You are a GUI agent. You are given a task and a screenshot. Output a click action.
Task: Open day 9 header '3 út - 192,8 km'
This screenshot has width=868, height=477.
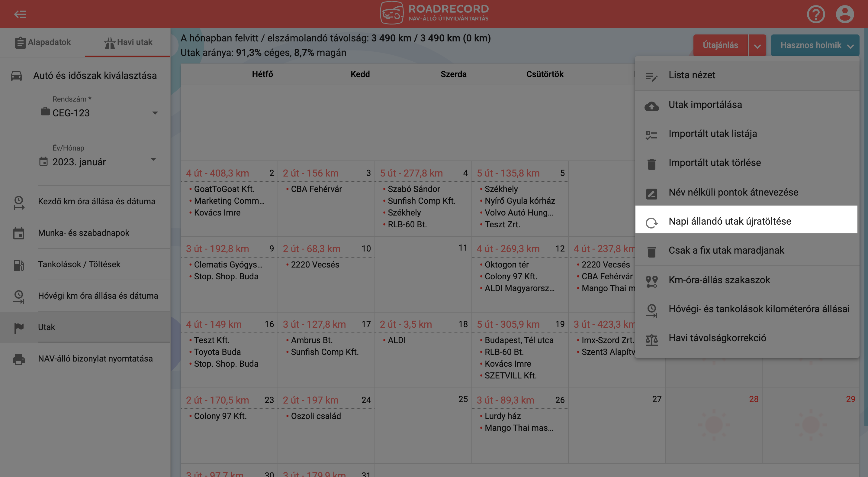click(217, 248)
